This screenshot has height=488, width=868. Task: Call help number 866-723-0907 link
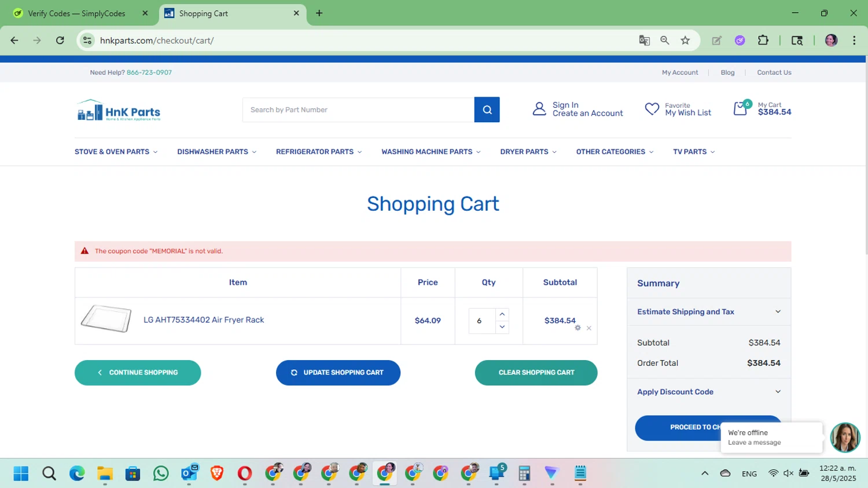(149, 72)
